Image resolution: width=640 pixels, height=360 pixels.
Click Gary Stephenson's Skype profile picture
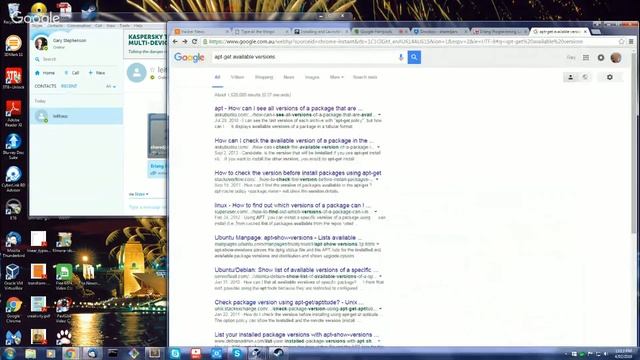(x=41, y=43)
